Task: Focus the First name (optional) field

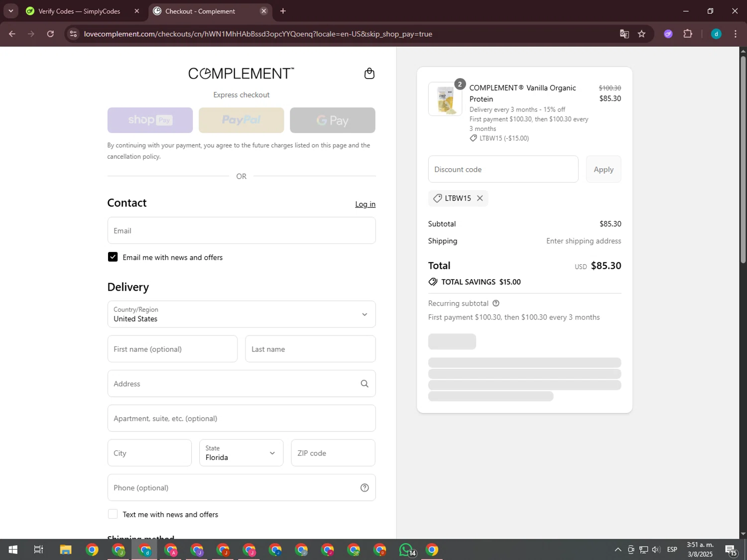Action: click(172, 349)
